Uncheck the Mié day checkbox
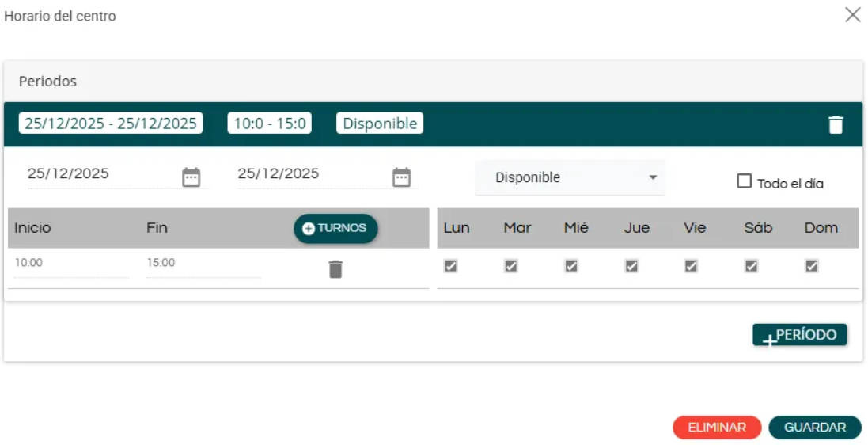The height and width of the screenshot is (445, 868). coord(571,267)
